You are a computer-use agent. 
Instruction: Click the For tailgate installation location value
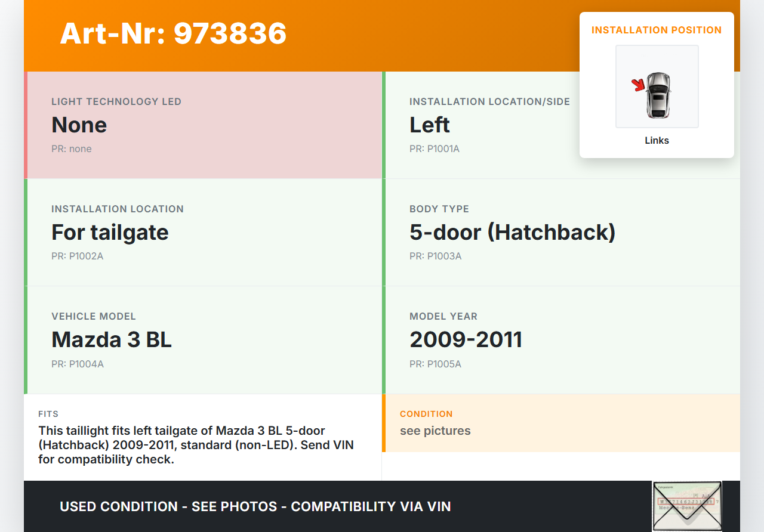pos(110,232)
